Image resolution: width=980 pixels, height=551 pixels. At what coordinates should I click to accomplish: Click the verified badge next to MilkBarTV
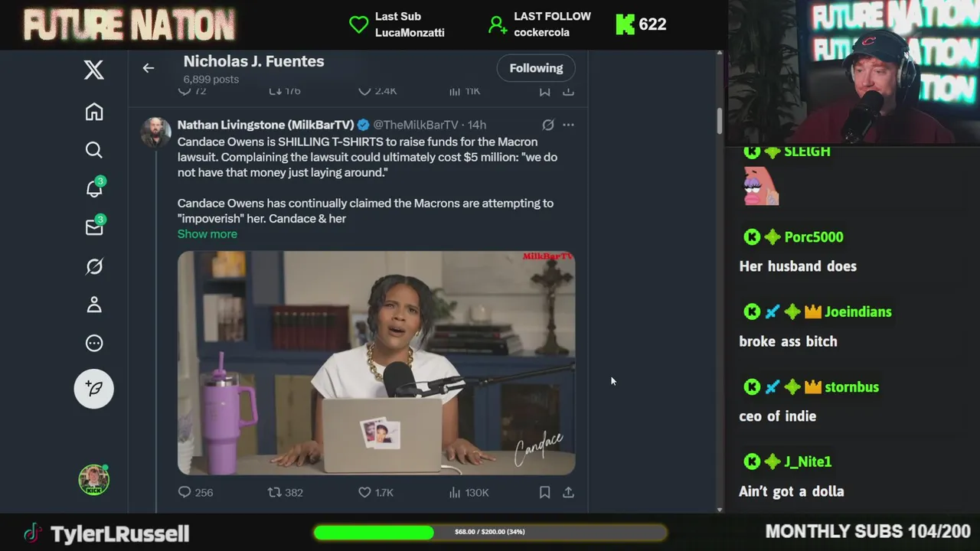tap(363, 125)
